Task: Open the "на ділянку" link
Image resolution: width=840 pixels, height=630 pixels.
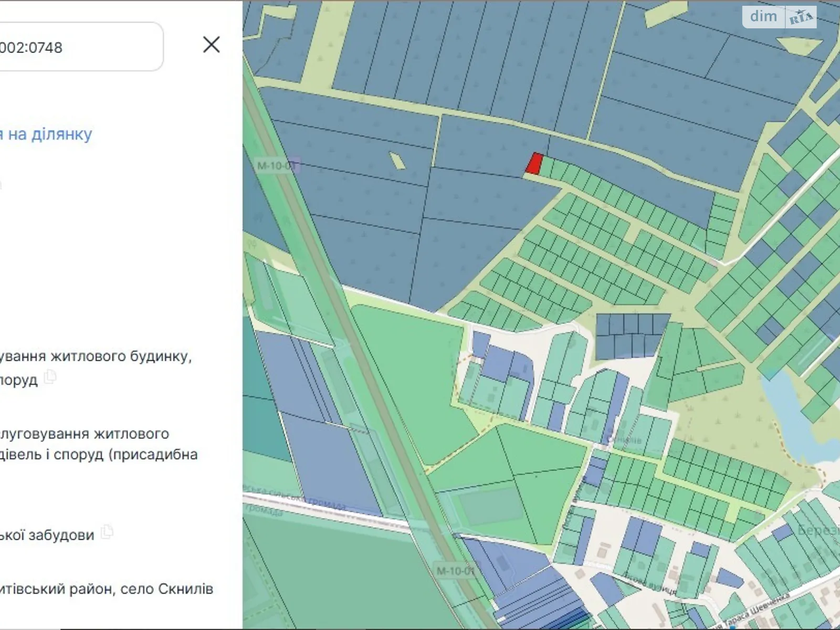Action: (46, 134)
